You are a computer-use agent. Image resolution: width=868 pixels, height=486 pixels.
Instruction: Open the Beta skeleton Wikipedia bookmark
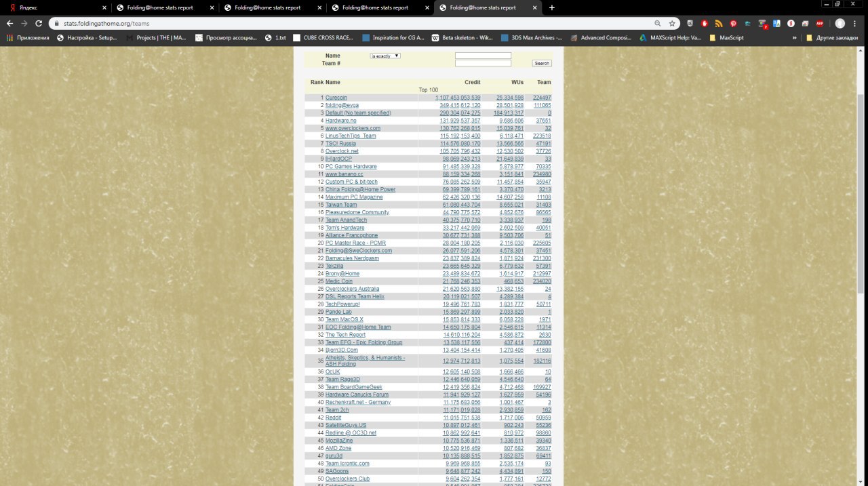pos(462,38)
